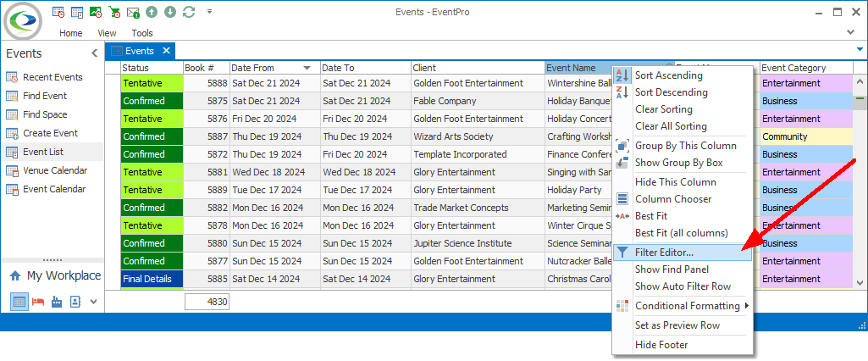
Task: Collapse the Events navigation panel
Action: [x=95, y=53]
